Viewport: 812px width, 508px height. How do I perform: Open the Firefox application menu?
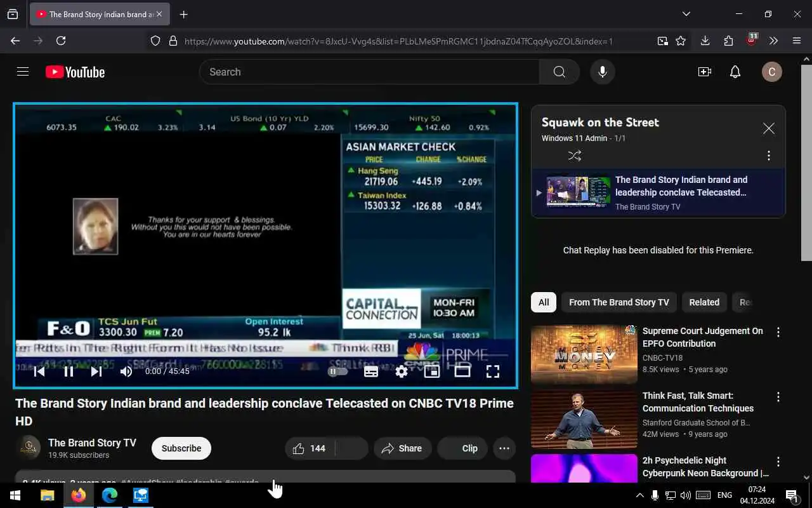797,41
